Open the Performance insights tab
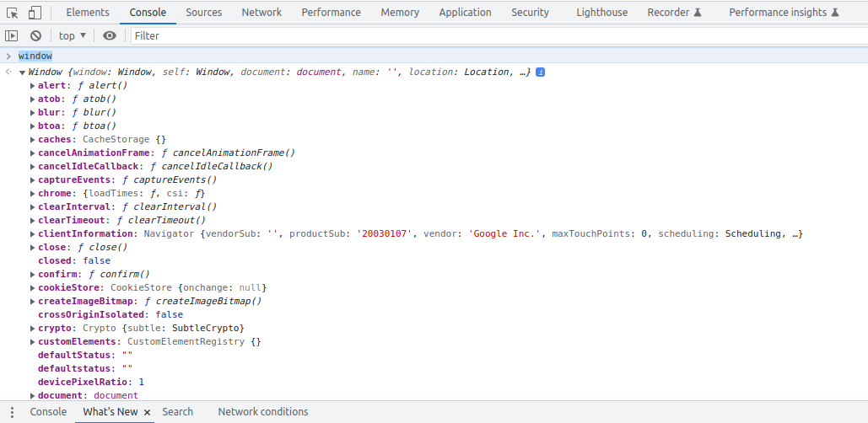The width and height of the screenshot is (868, 423). click(784, 12)
